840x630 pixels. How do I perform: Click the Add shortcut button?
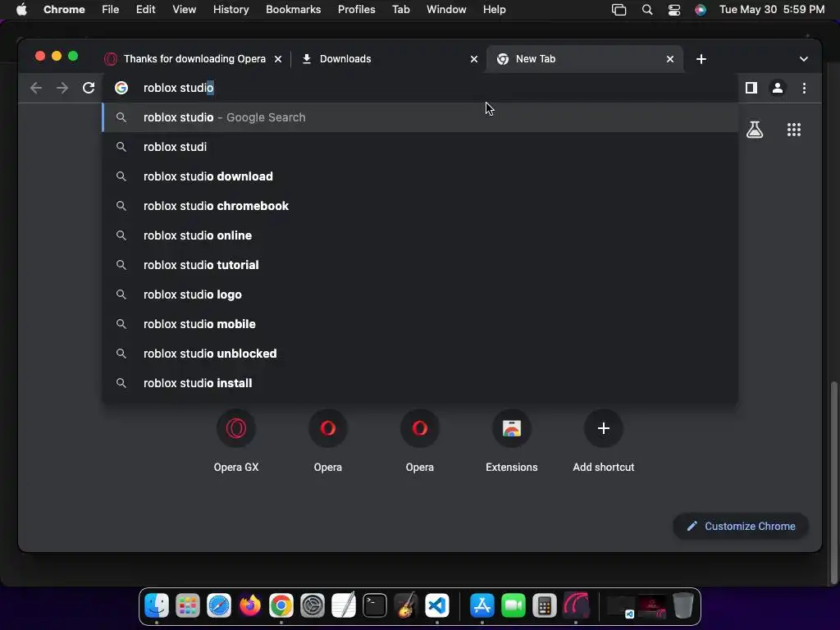603,441
